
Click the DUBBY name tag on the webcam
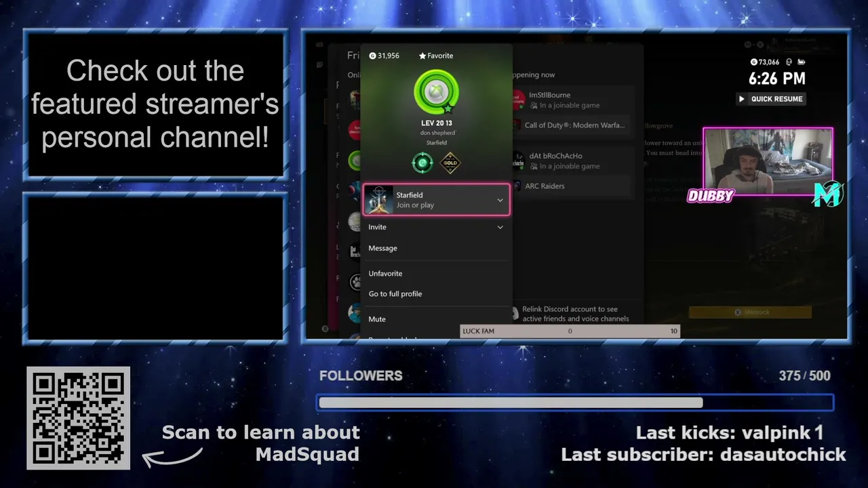click(711, 196)
